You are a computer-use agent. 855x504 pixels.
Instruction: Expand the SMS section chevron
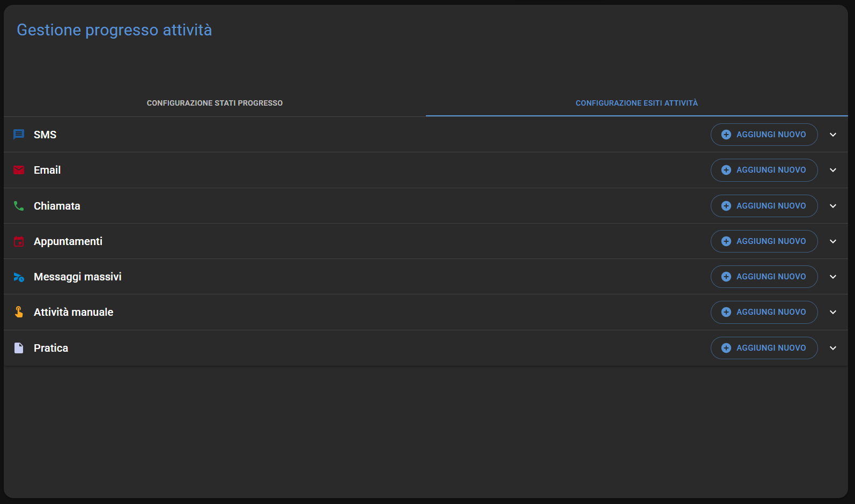click(832, 135)
